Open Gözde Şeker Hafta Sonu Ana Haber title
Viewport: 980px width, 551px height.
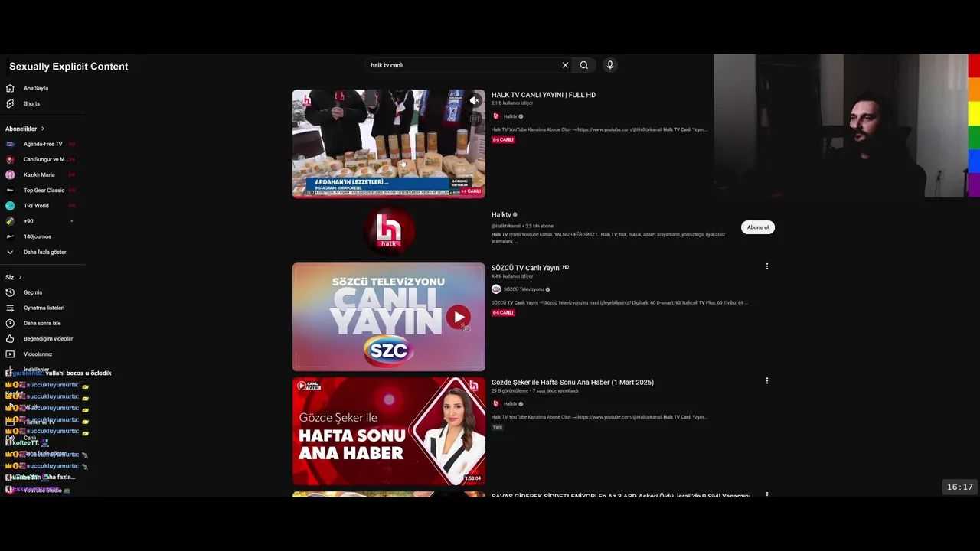click(x=573, y=382)
